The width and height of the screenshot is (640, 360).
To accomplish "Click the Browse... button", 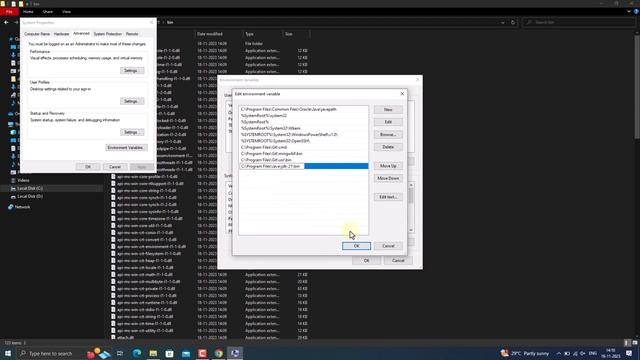I will (x=388, y=134).
